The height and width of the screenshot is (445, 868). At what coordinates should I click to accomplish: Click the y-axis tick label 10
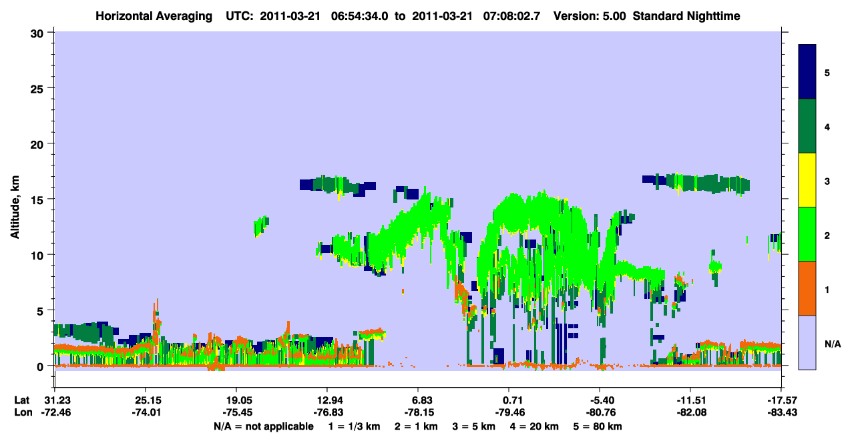click(x=39, y=255)
